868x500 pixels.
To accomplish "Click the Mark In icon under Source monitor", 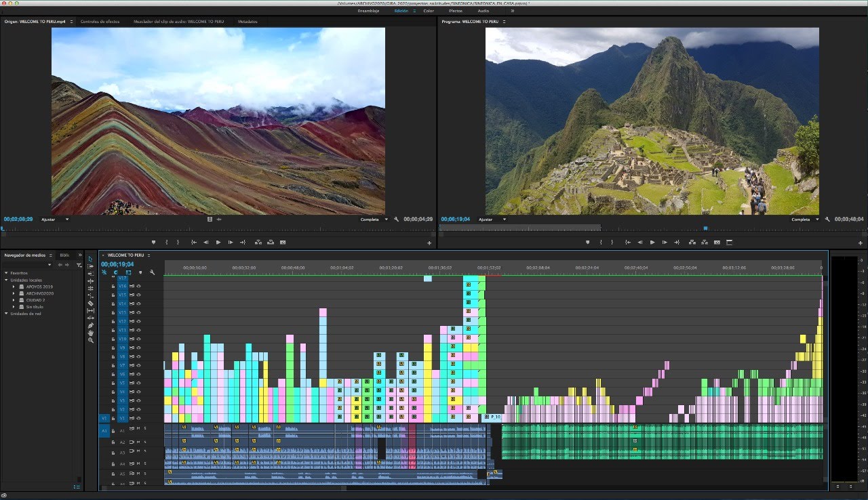I will 167,242.
